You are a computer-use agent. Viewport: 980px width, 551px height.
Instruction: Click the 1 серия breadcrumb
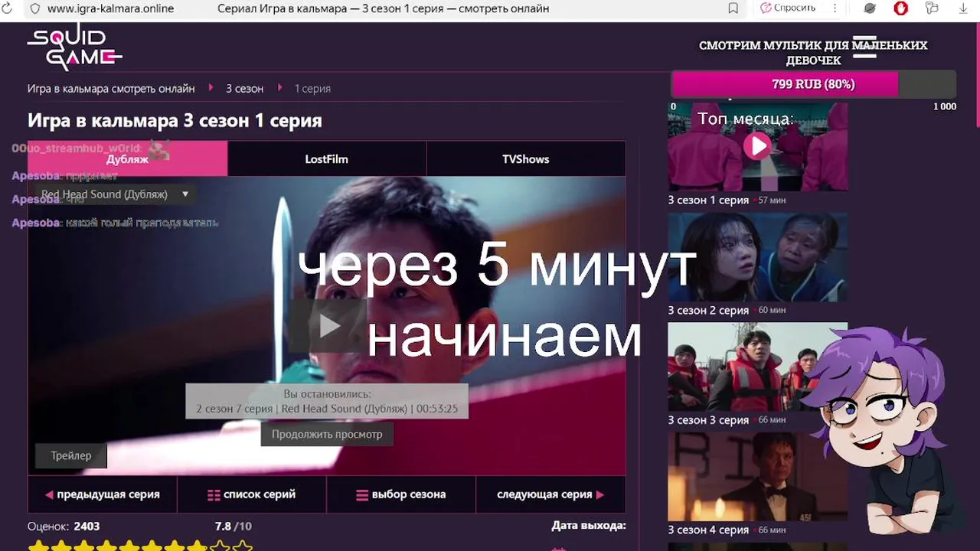pos(312,89)
